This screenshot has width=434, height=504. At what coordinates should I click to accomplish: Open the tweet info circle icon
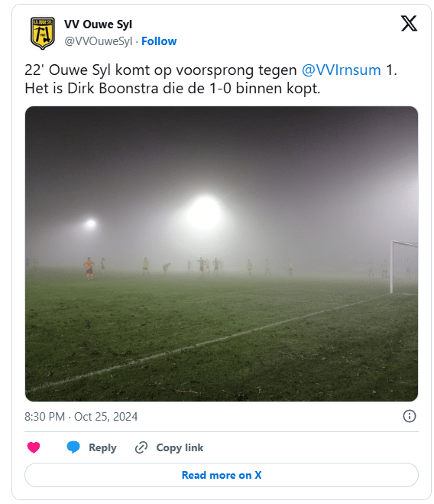click(x=409, y=416)
